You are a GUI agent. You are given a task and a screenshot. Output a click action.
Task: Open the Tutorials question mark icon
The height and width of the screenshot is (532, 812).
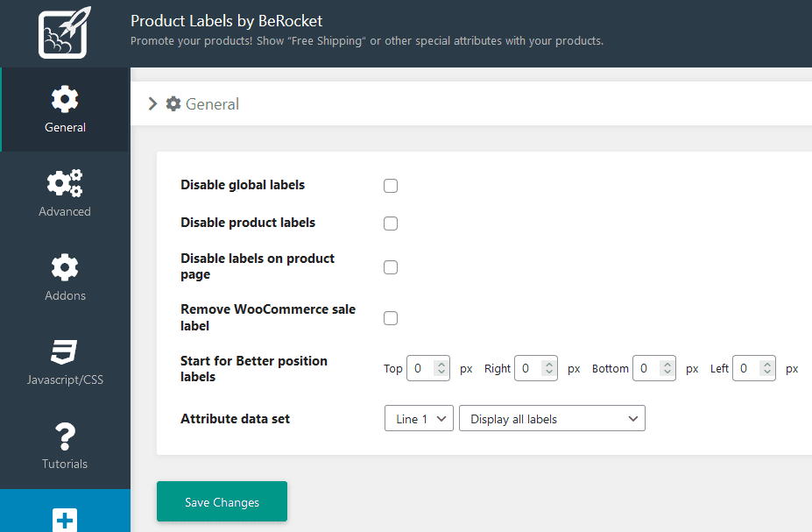(65, 436)
